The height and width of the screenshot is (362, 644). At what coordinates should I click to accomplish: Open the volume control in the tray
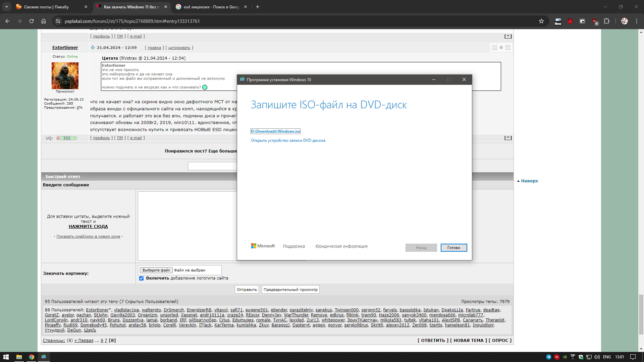click(597, 357)
